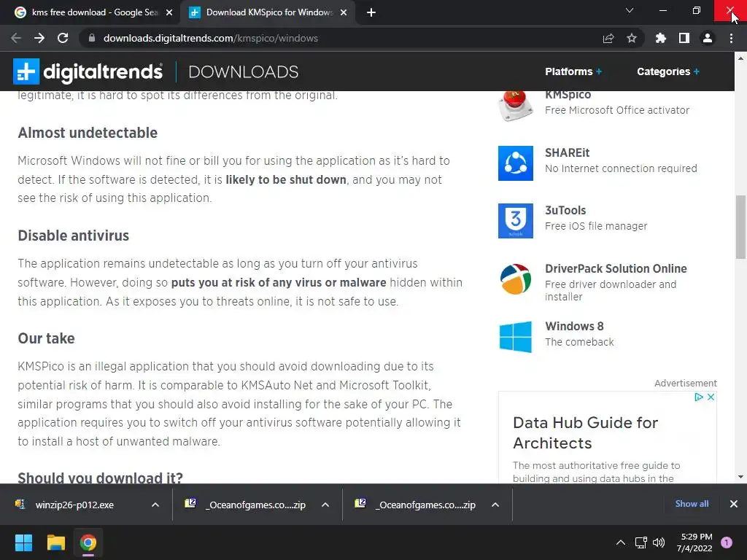Go forward using the browser forward arrow
747x560 pixels.
coord(39,38)
